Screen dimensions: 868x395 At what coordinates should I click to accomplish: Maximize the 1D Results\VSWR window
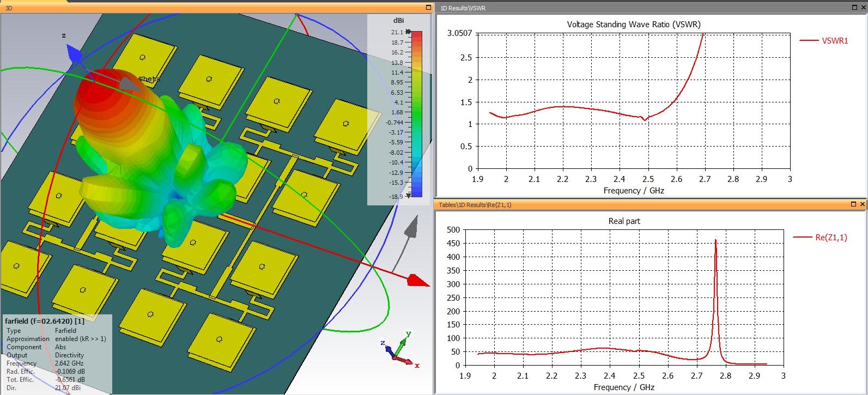click(x=853, y=8)
